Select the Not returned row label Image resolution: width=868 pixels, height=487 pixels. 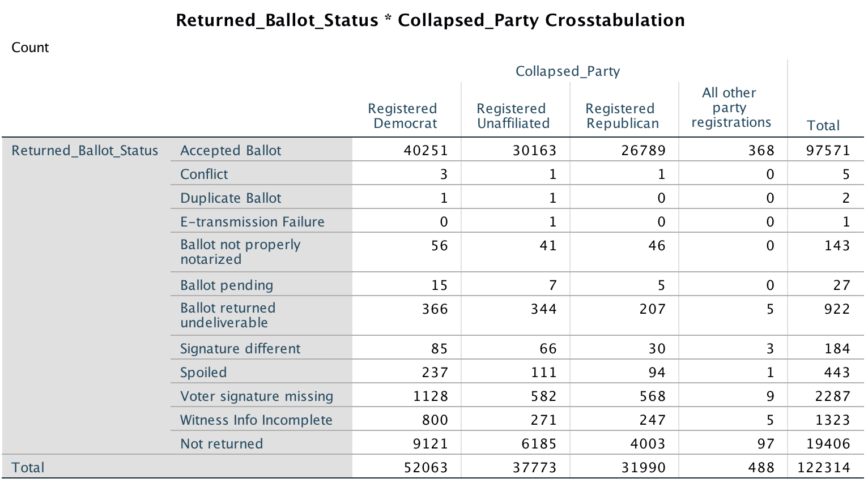point(222,444)
